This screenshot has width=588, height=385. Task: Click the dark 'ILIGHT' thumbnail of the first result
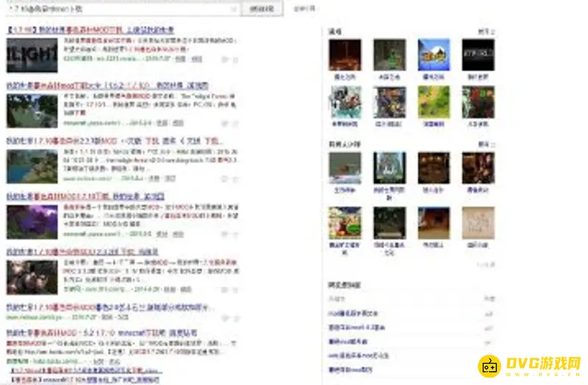pos(32,55)
